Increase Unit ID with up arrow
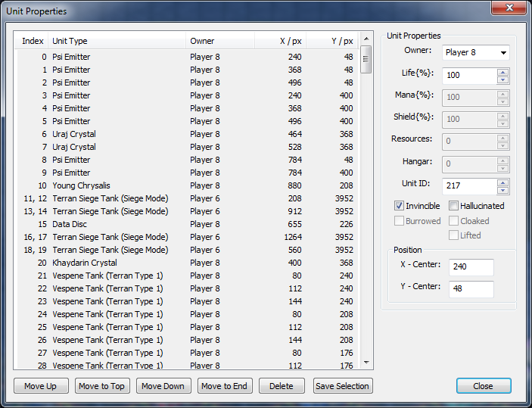The height and width of the screenshot is (408, 532). pos(502,182)
